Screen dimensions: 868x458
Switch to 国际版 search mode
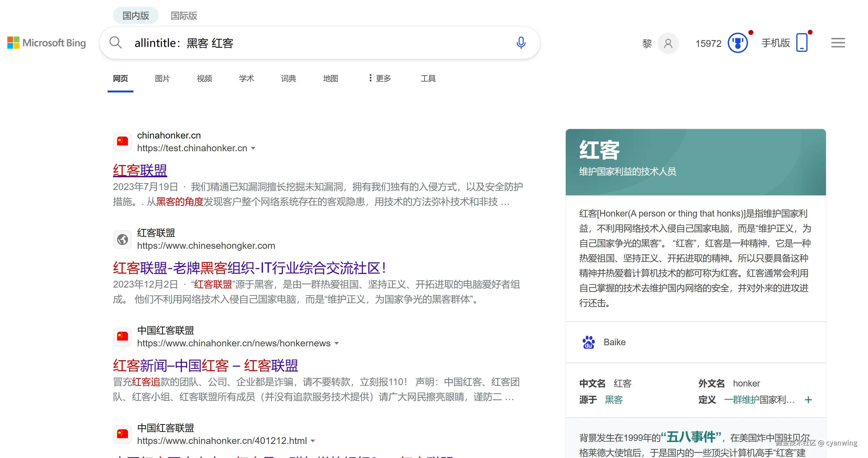184,15
